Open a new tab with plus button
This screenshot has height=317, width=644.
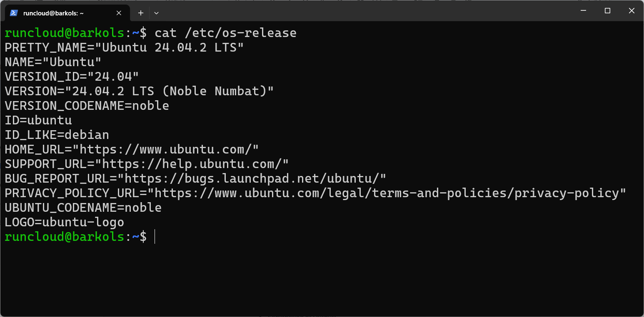(x=141, y=13)
